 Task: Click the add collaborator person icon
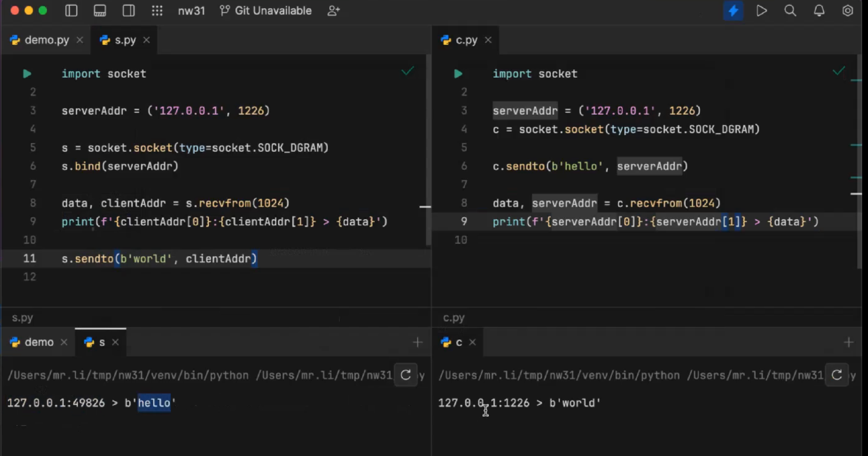tap(334, 11)
